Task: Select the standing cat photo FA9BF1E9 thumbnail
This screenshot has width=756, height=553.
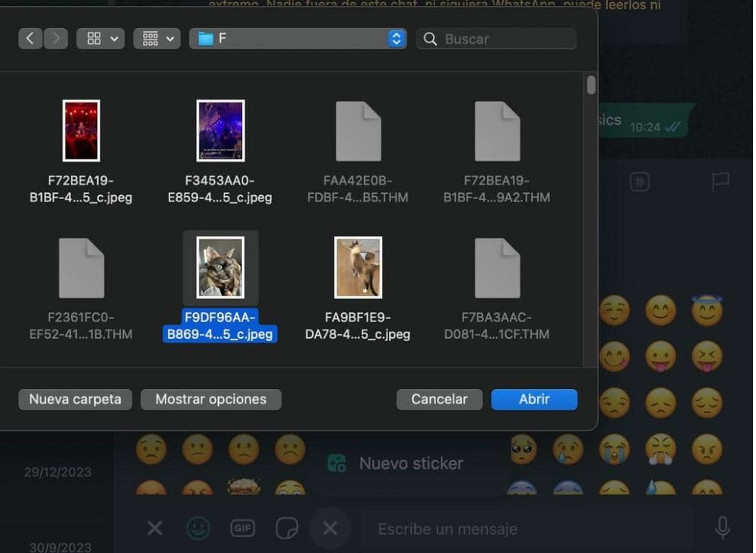Action: pyautogui.click(x=358, y=267)
